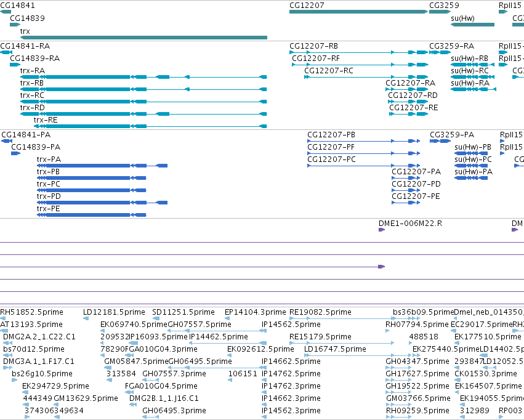Select EST label RH09259.5prime
Viewport: 524px width, 420px height.
tap(417, 411)
